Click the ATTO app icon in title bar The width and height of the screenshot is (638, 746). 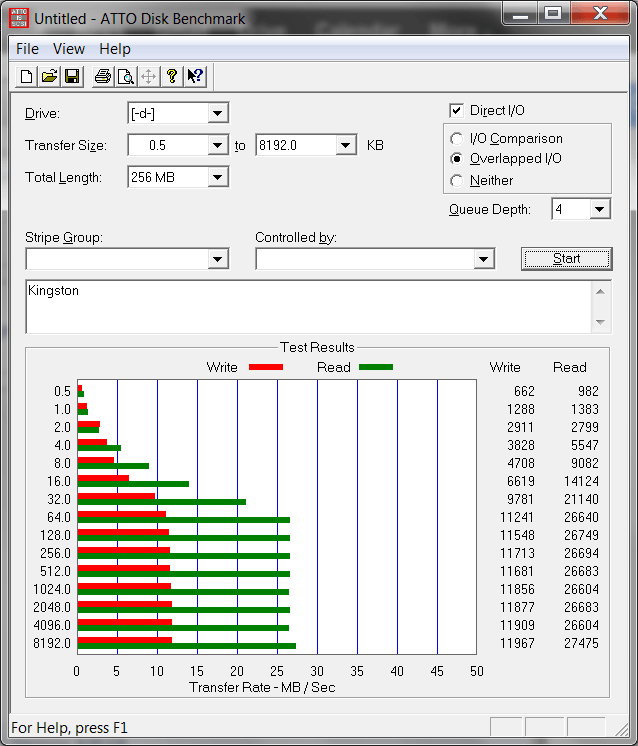18,18
